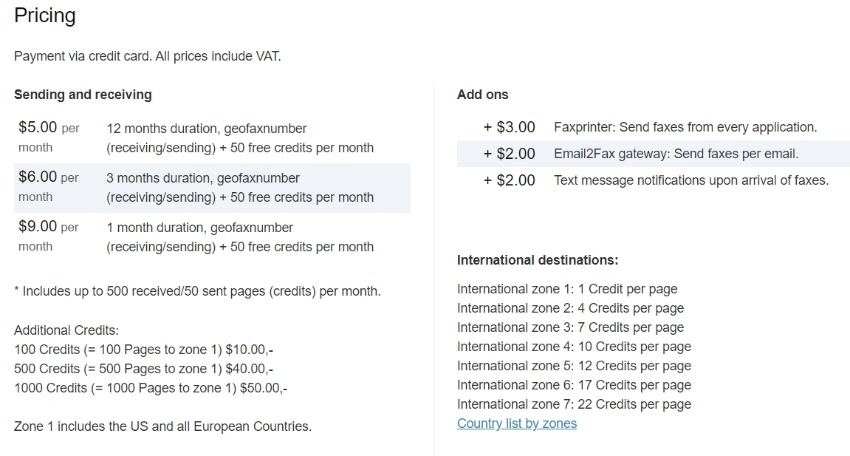The width and height of the screenshot is (850, 456).
Task: Select the $5.00 per month plan row
Action: [212, 138]
